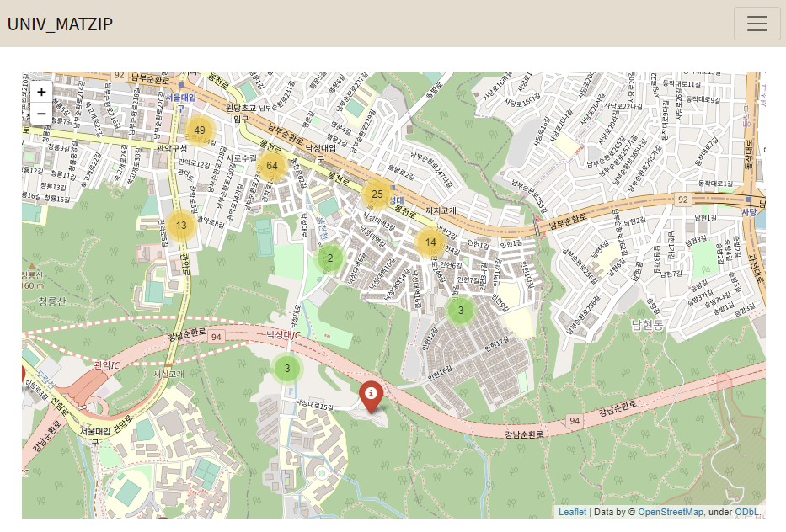This screenshot has height=532, width=786.
Task: Open the hamburger navigation menu
Action: pos(757,24)
